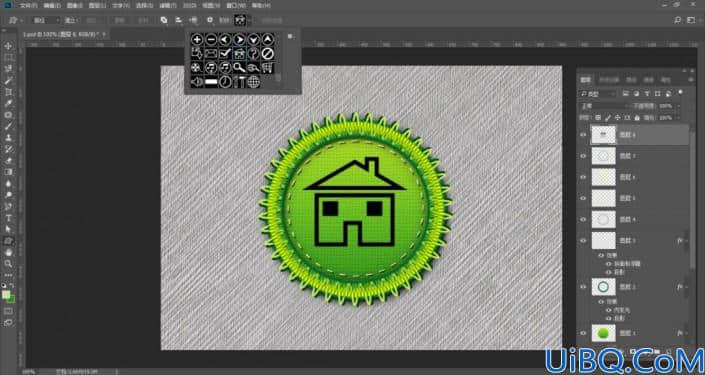This screenshot has width=705, height=375.
Task: Pick the left-arrow circle shape
Action: [x=225, y=40]
